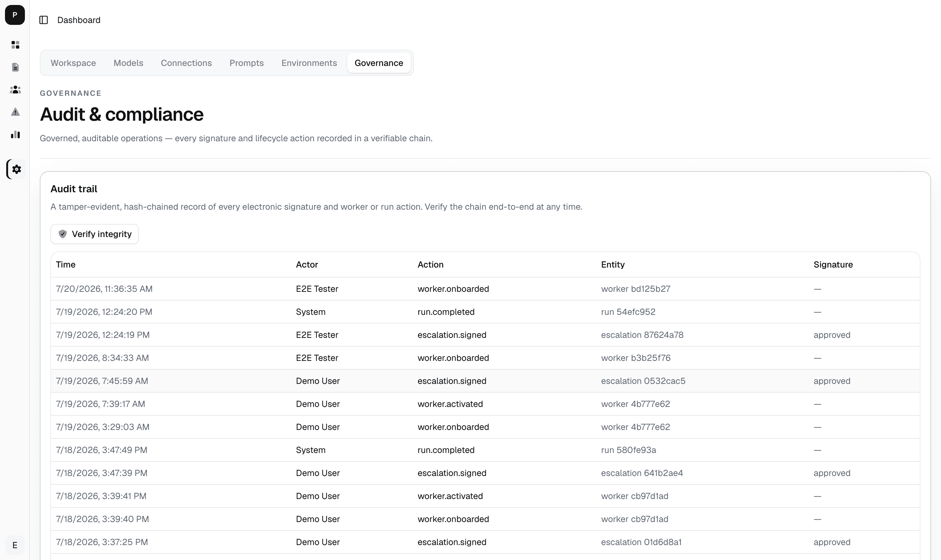Open the settings gear icon in sidebar
Viewport: 941px width, 560px height.
tap(16, 169)
